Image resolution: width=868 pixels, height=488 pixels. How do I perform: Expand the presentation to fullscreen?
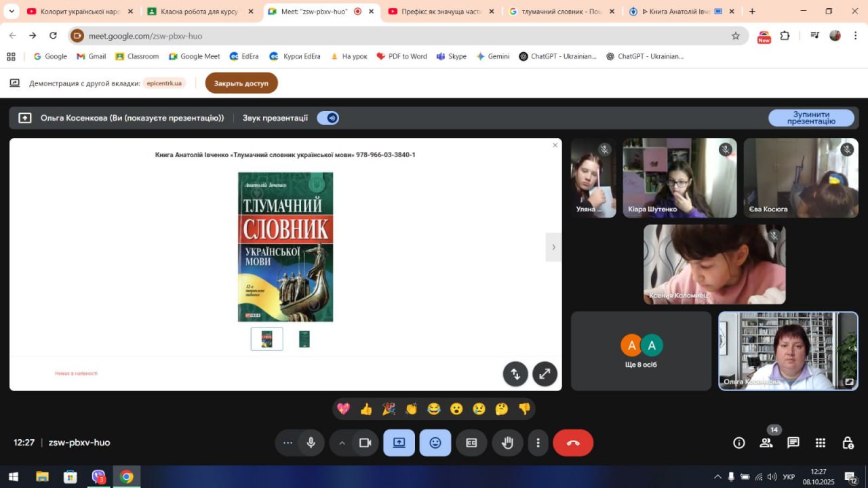[x=545, y=373]
